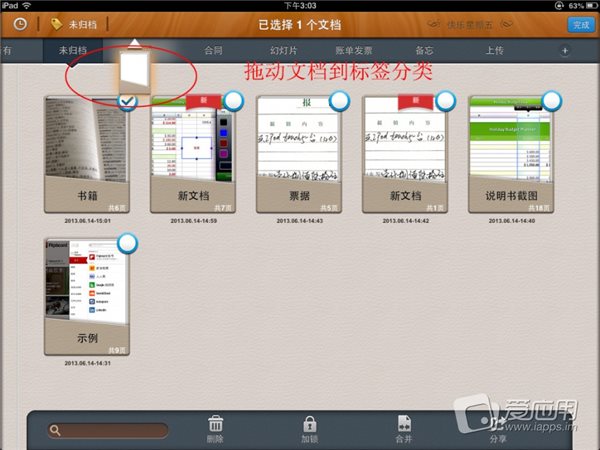Click the 2013.06.14-15:01 date text

tap(88, 221)
